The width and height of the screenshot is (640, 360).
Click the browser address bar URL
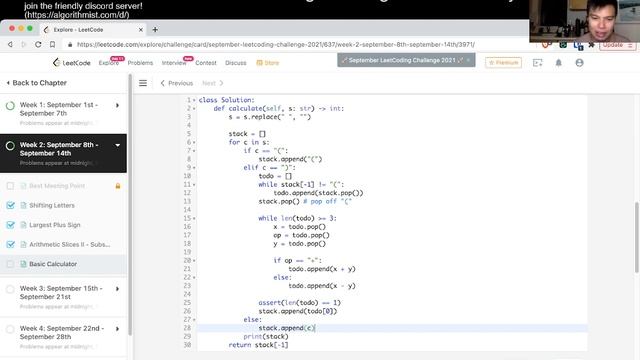pos(276,44)
